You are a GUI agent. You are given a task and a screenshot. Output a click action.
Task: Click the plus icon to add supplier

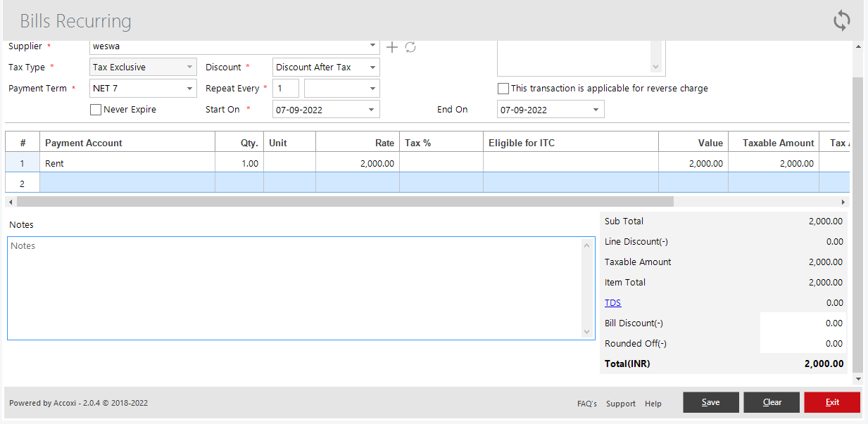[x=392, y=47]
